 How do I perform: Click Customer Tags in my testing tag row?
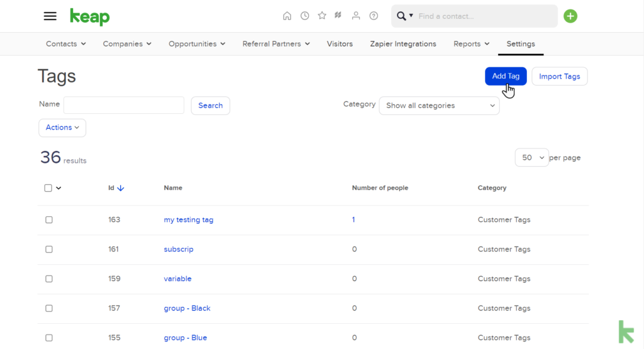click(x=504, y=219)
